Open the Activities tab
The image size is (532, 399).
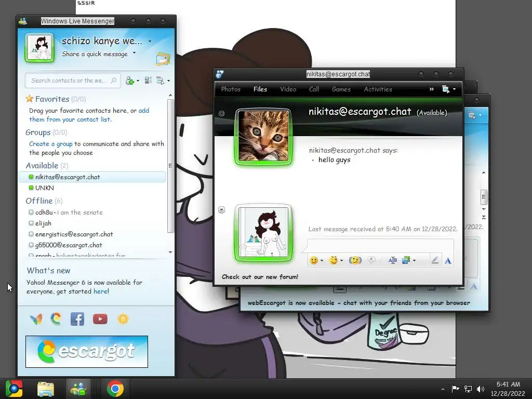click(x=378, y=89)
